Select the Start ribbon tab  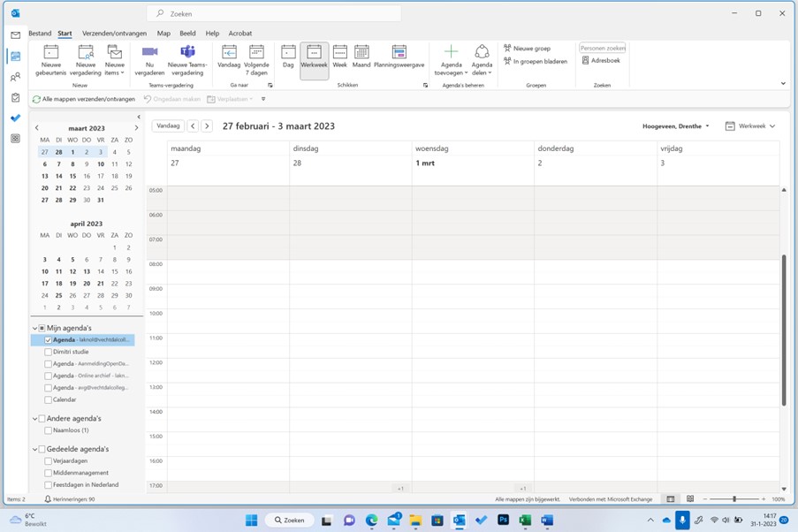tap(65, 33)
